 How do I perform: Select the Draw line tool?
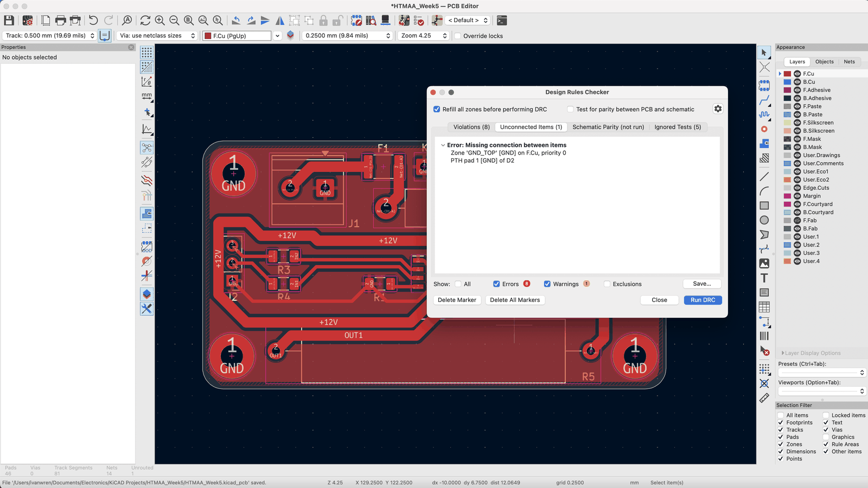coord(764,176)
